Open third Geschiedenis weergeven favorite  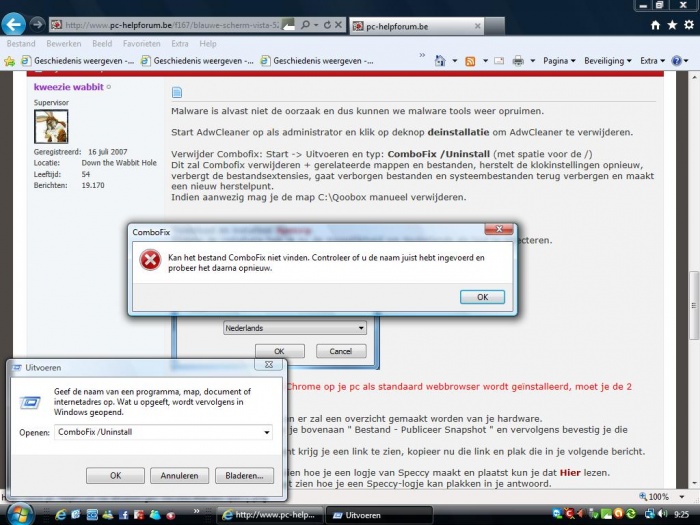[x=317, y=61]
